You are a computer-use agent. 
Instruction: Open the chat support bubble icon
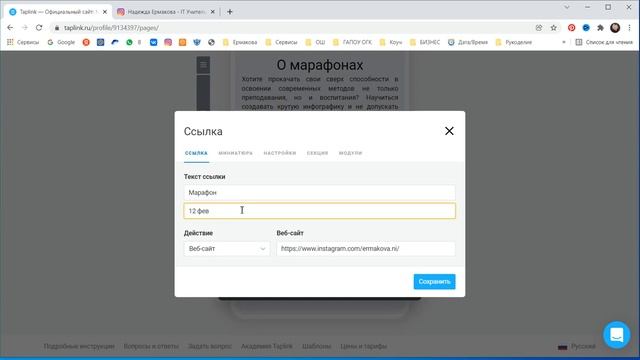616,335
